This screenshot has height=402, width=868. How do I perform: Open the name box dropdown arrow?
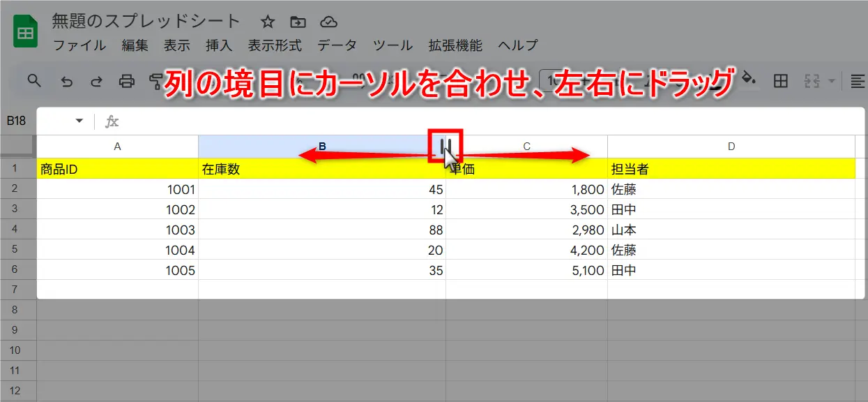pyautogui.click(x=79, y=121)
